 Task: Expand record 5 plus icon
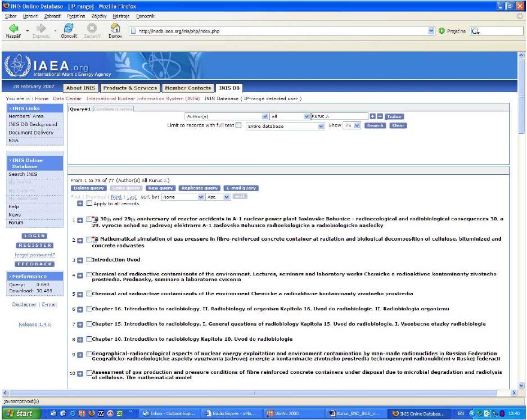pyautogui.click(x=80, y=294)
